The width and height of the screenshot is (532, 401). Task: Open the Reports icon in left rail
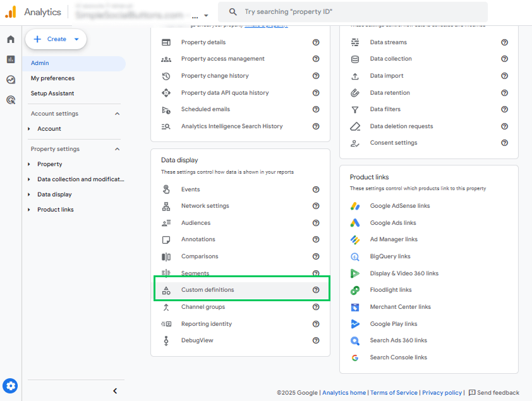(11, 59)
